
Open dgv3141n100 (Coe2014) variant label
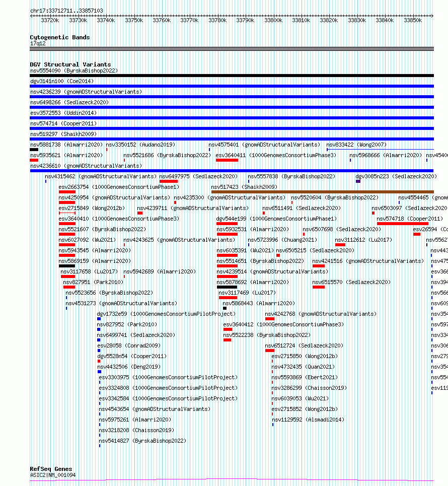pyautogui.click(x=62, y=81)
